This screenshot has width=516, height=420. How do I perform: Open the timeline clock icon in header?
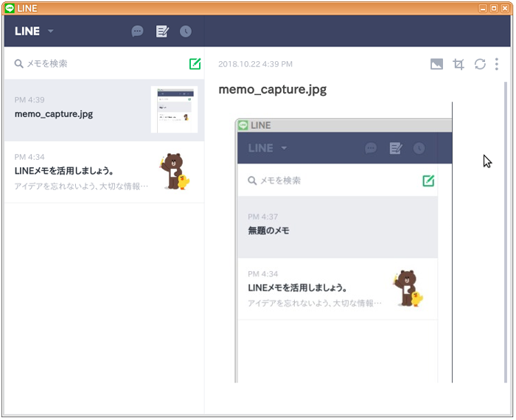pyautogui.click(x=186, y=32)
